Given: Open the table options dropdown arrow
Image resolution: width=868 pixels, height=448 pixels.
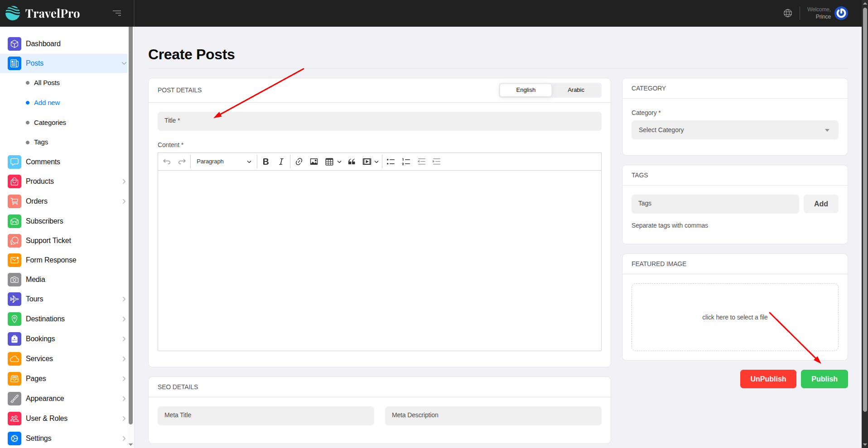Looking at the screenshot, I should (339, 162).
